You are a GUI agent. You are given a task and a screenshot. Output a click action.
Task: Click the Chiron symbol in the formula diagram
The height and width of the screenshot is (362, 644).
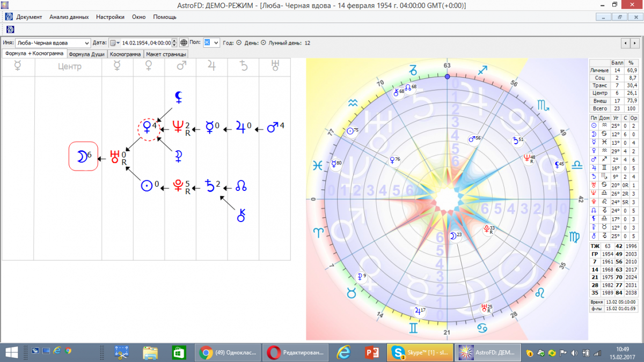coord(241,215)
